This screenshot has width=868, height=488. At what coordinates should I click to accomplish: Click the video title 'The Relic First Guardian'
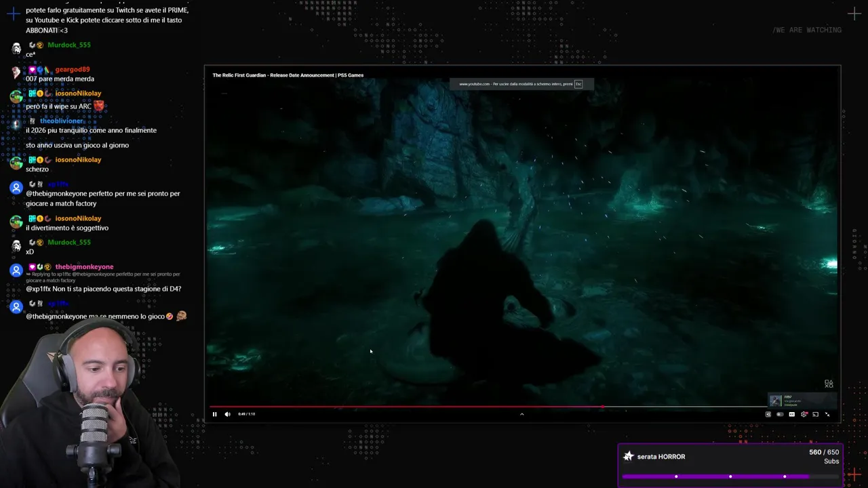(x=288, y=75)
